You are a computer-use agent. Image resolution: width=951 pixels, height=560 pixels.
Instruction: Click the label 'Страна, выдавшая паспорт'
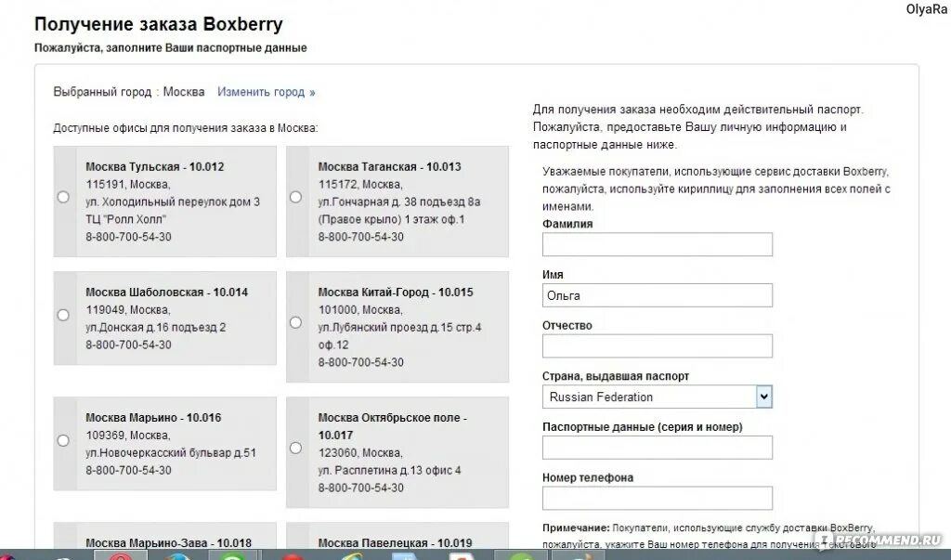[x=616, y=376]
